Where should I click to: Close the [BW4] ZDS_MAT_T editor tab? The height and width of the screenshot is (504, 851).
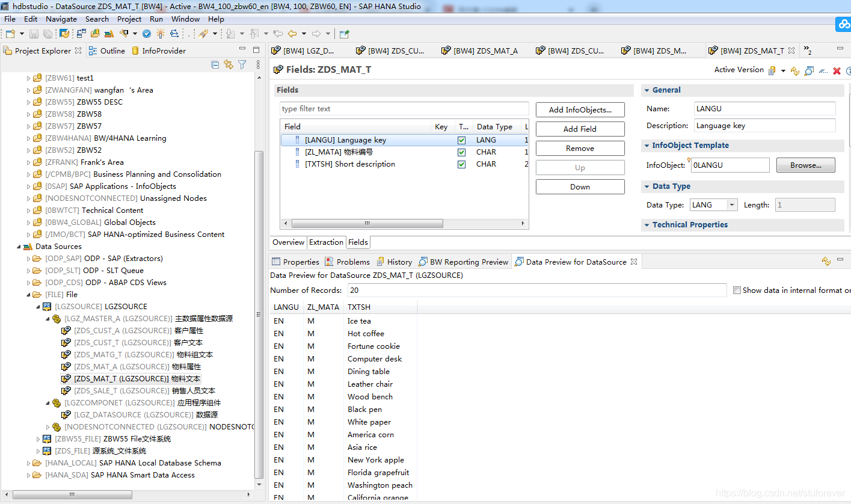(791, 51)
